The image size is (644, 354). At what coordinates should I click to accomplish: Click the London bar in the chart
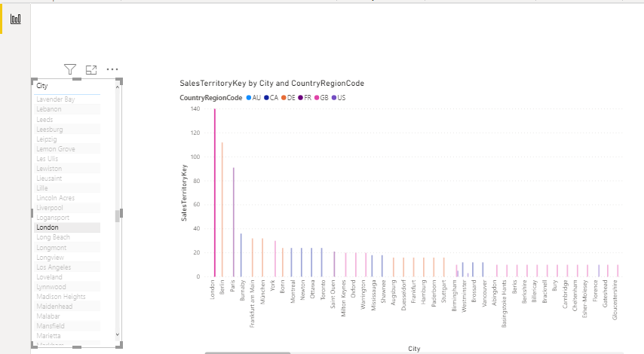tap(214, 193)
